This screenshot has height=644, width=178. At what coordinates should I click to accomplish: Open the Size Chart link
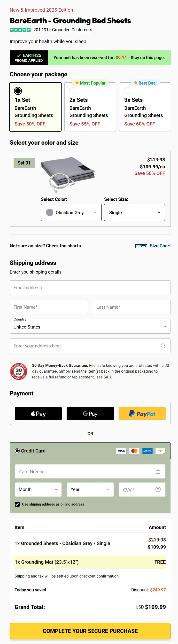pyautogui.click(x=160, y=246)
